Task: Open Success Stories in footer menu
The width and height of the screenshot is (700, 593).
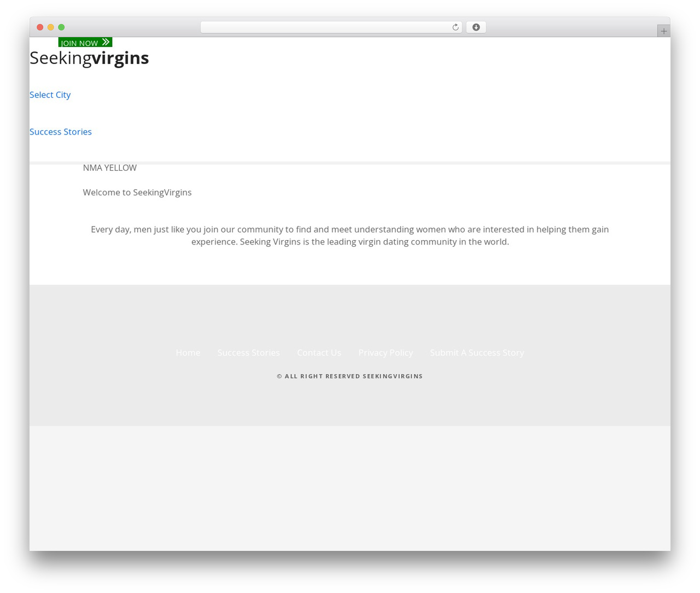Action: [x=248, y=353]
